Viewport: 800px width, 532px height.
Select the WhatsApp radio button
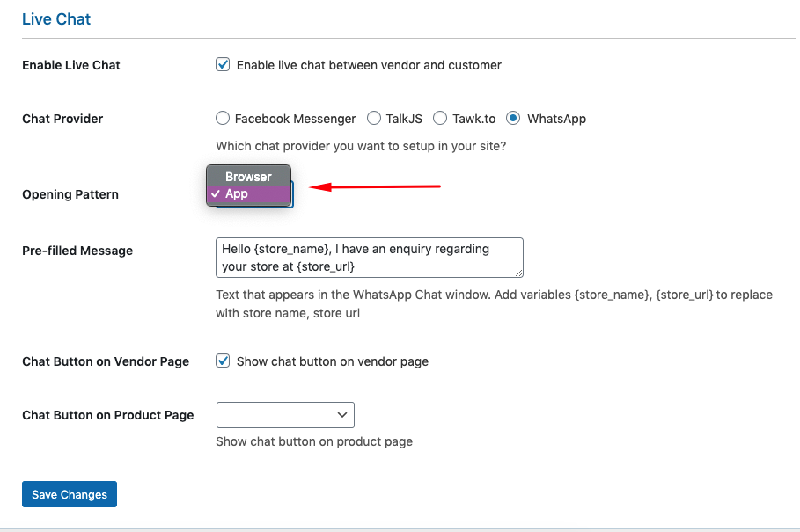coord(513,118)
